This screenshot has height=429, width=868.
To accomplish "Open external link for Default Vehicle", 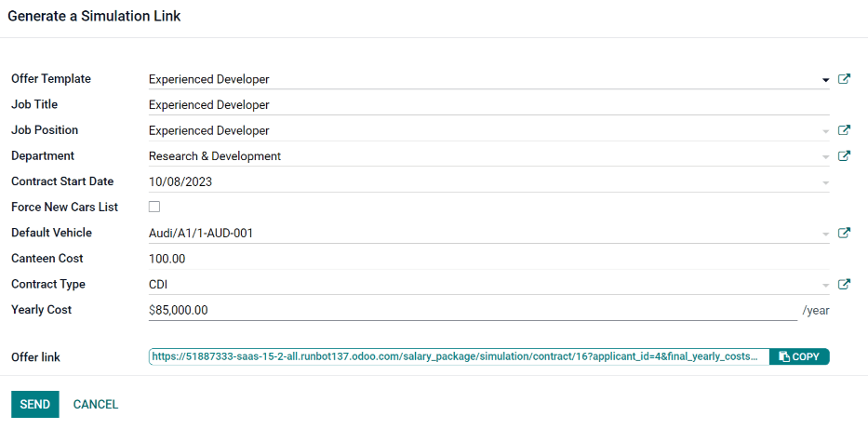I will (x=844, y=234).
